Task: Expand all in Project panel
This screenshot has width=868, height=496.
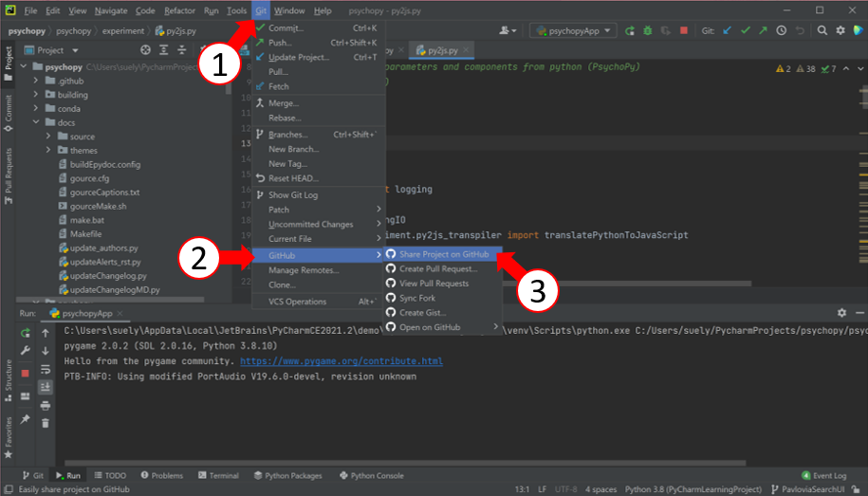Action: click(164, 50)
